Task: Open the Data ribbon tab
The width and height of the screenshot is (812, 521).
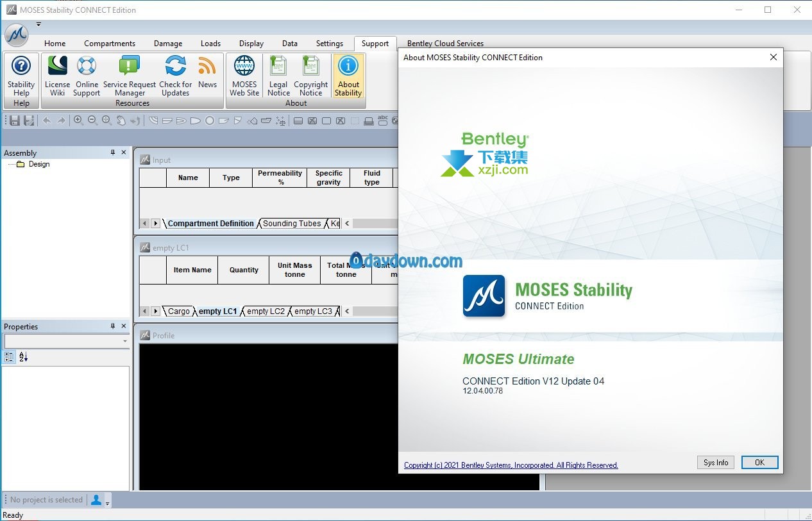Action: [290, 44]
